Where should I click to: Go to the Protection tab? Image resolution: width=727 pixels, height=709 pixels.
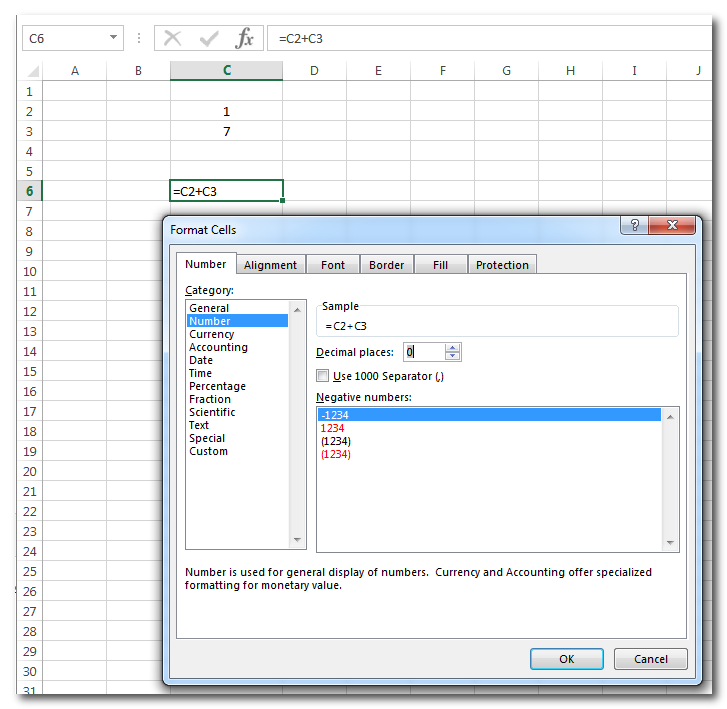click(502, 265)
